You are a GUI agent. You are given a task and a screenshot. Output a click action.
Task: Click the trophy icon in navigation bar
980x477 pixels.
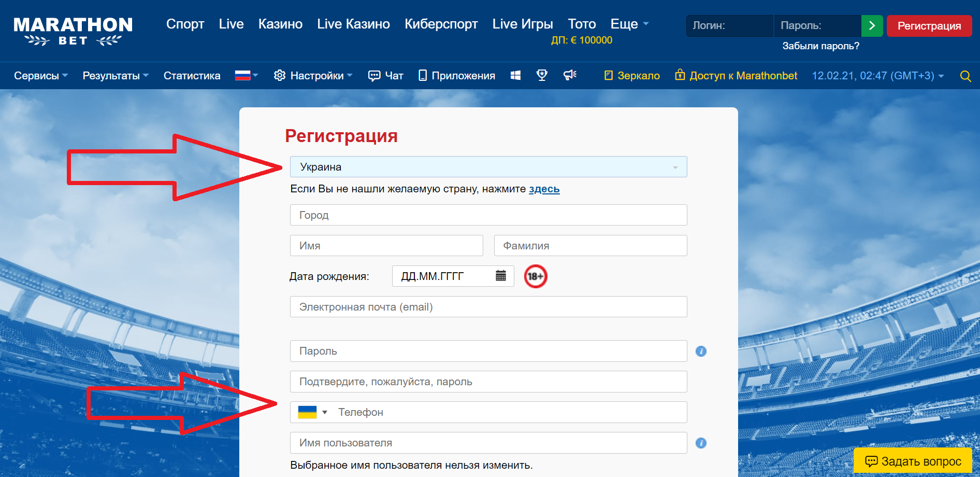coord(542,76)
